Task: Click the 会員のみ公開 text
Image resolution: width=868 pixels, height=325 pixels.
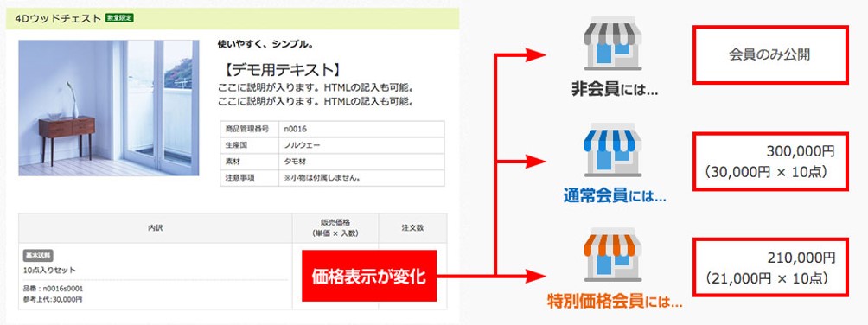Action: click(x=770, y=54)
